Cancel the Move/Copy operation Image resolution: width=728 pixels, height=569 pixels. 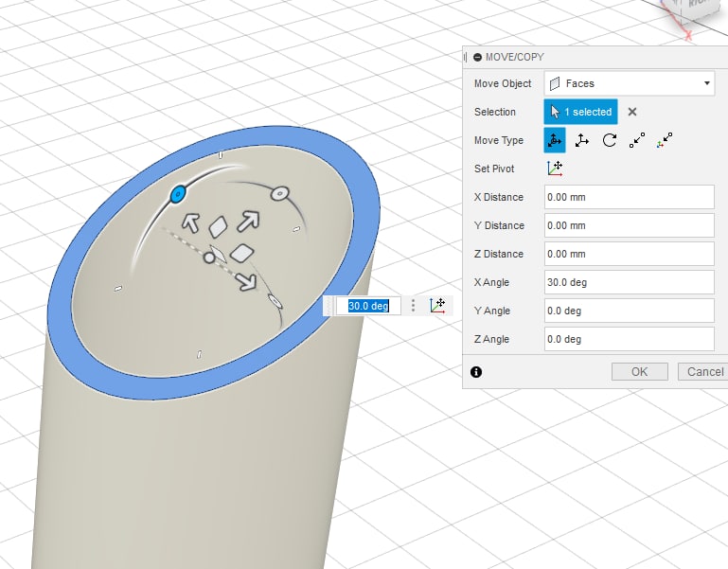tap(704, 371)
